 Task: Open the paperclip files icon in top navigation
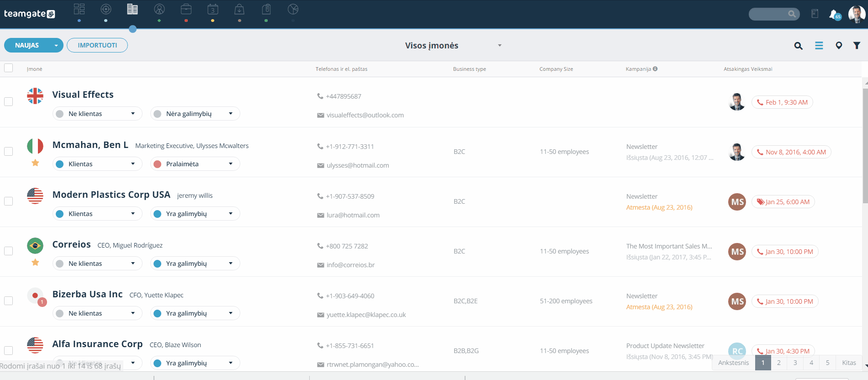(x=266, y=9)
